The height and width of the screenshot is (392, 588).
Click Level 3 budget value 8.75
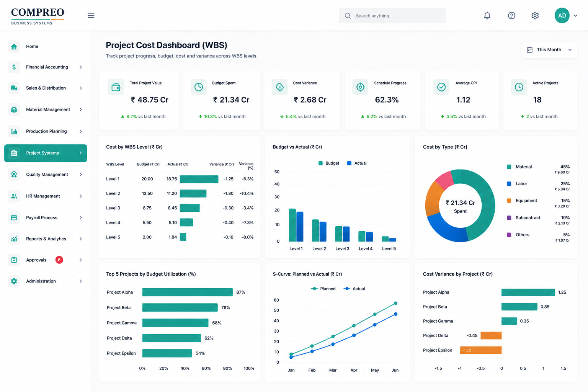click(x=147, y=208)
